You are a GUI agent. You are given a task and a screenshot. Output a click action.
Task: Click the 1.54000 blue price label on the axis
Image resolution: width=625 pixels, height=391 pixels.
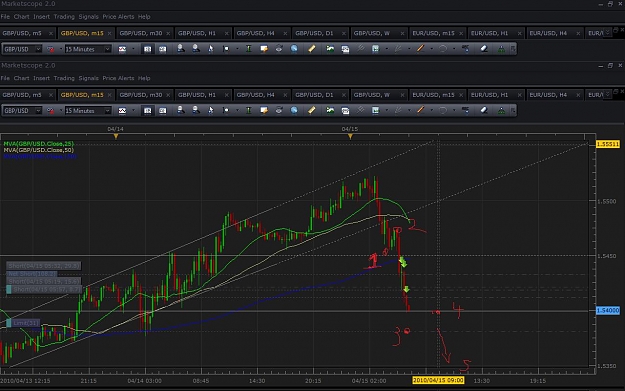click(x=608, y=310)
